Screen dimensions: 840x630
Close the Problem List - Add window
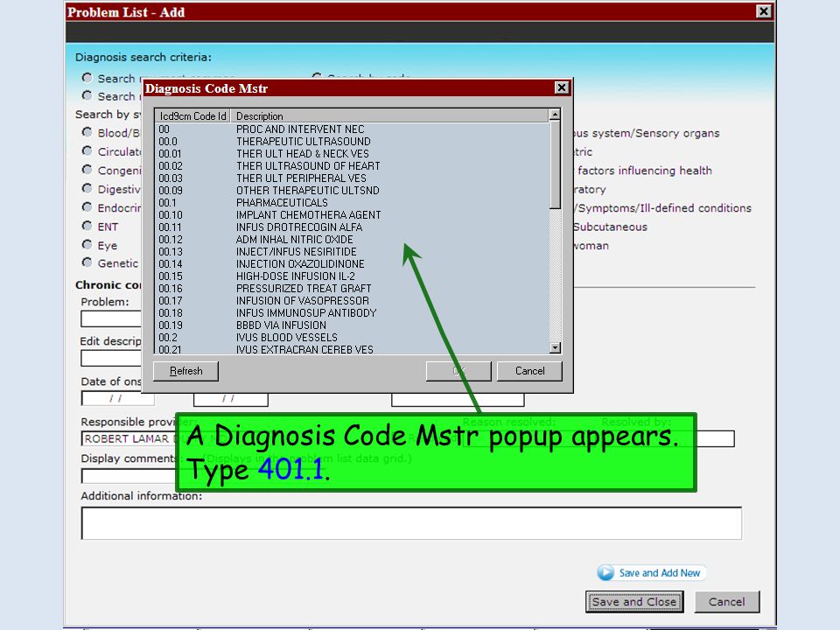coord(763,11)
